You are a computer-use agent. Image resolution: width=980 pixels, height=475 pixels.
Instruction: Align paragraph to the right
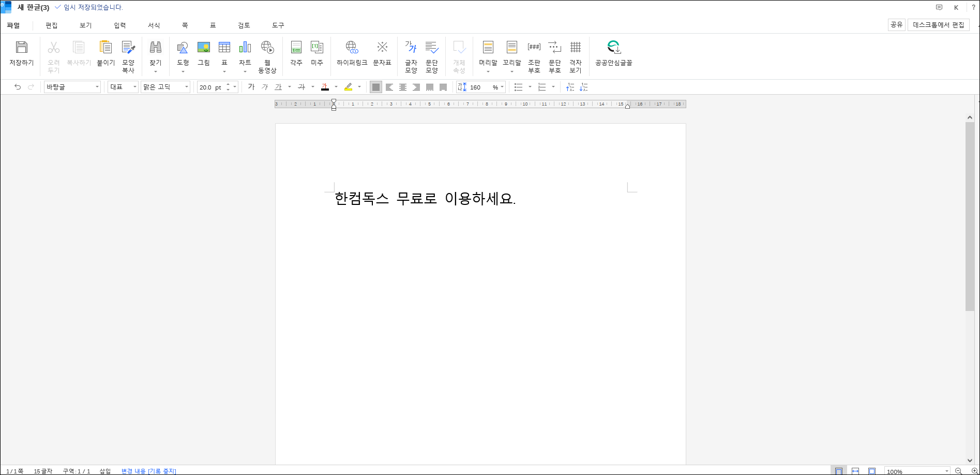[416, 87]
